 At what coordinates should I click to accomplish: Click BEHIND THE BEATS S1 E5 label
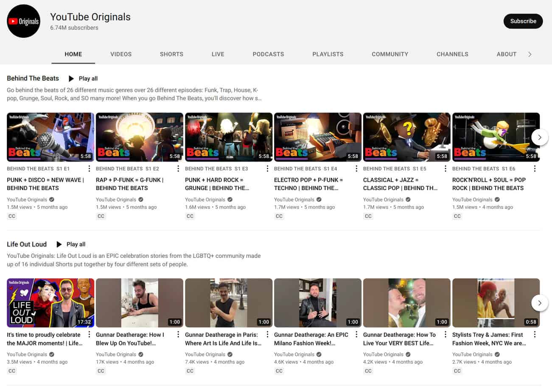[x=395, y=169]
